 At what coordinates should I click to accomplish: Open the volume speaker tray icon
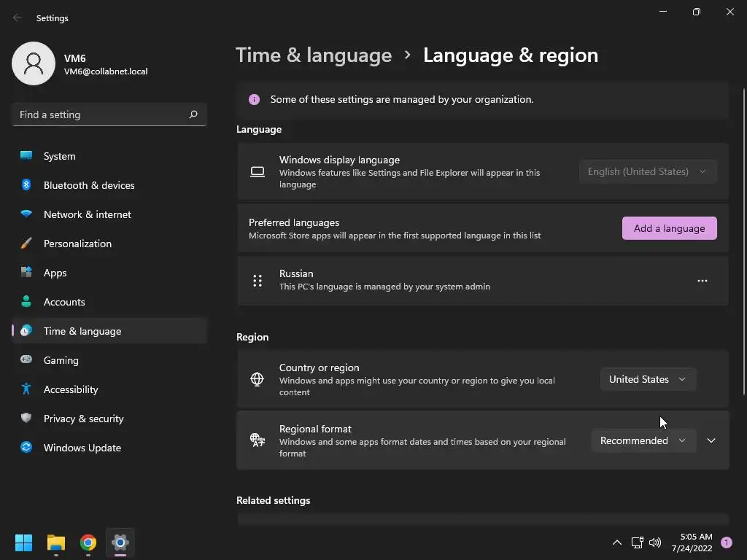[655, 542]
